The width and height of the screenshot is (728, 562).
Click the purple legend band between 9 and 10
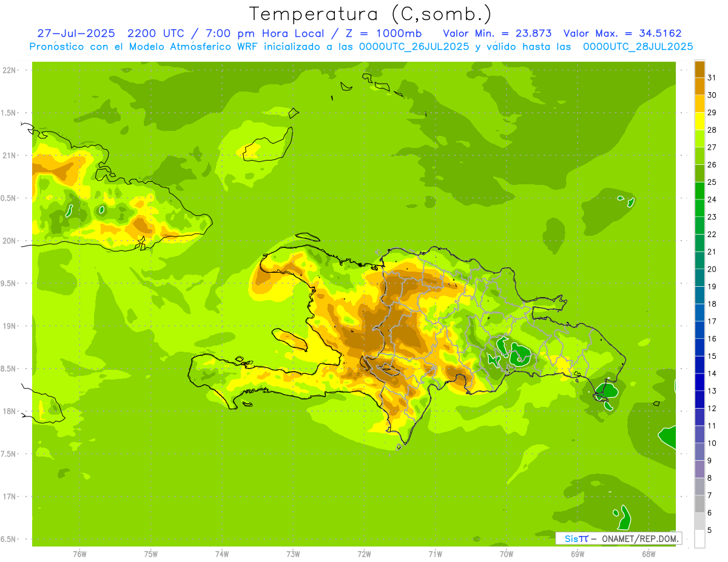pos(699,452)
